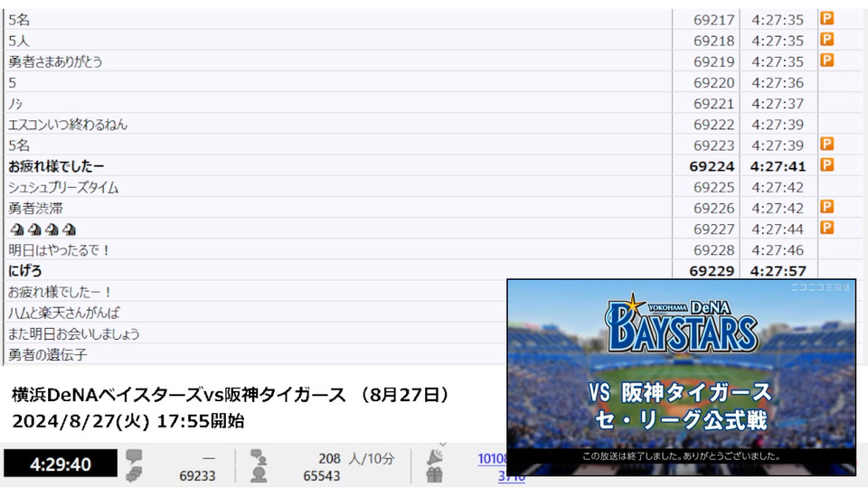This screenshot has width=868, height=488.
Task: Select the comment また明日お会いしましょう
Action: coord(73,333)
